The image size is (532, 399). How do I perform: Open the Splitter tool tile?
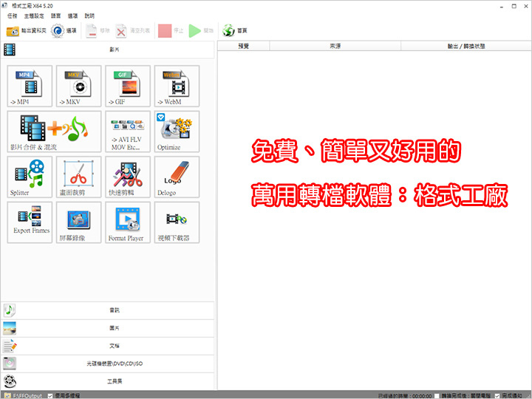tap(30, 177)
